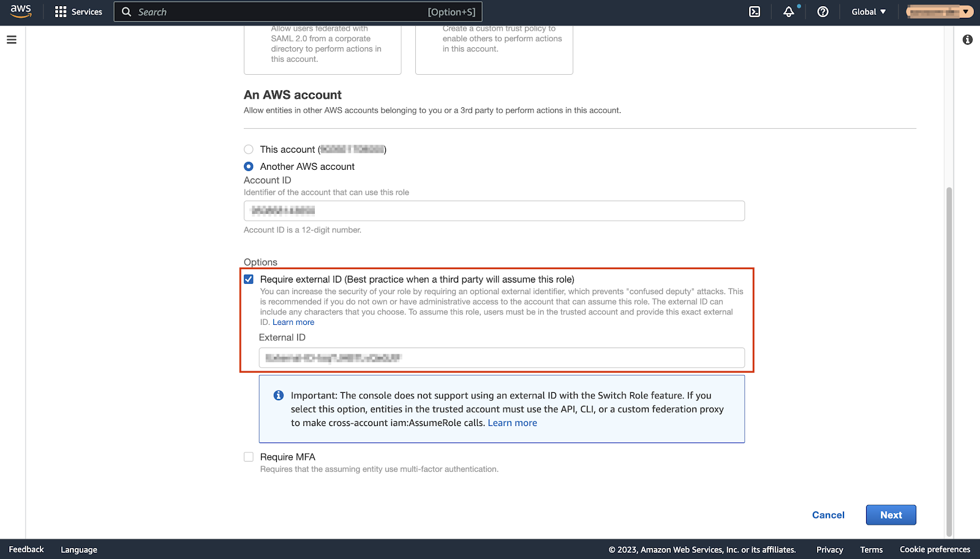Click inside the Account ID field
Viewport: 980px width, 559px height.
coord(494,211)
